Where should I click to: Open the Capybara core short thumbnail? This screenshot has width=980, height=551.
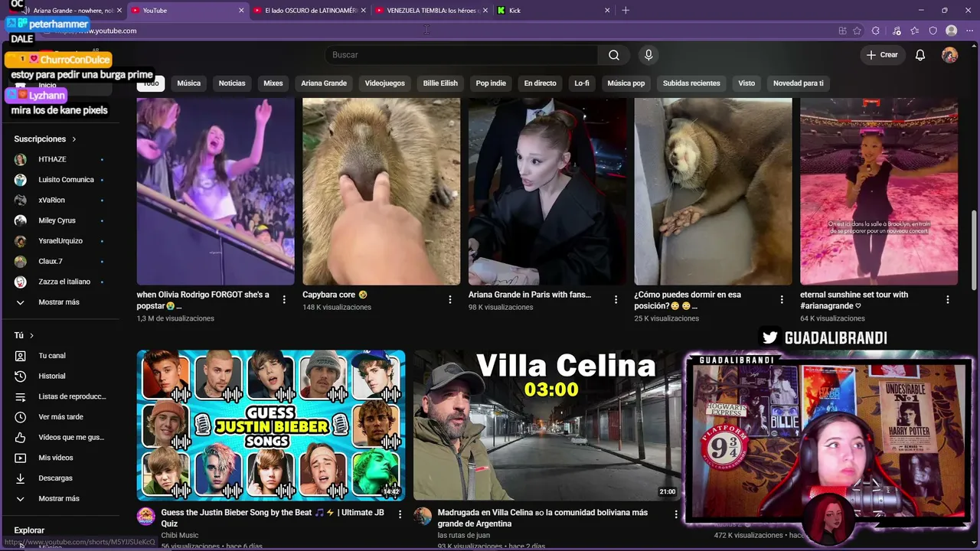click(x=381, y=191)
